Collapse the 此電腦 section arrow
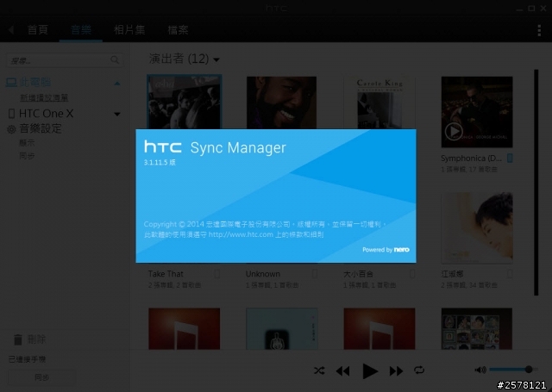The height and width of the screenshot is (392, 552). 117,84
